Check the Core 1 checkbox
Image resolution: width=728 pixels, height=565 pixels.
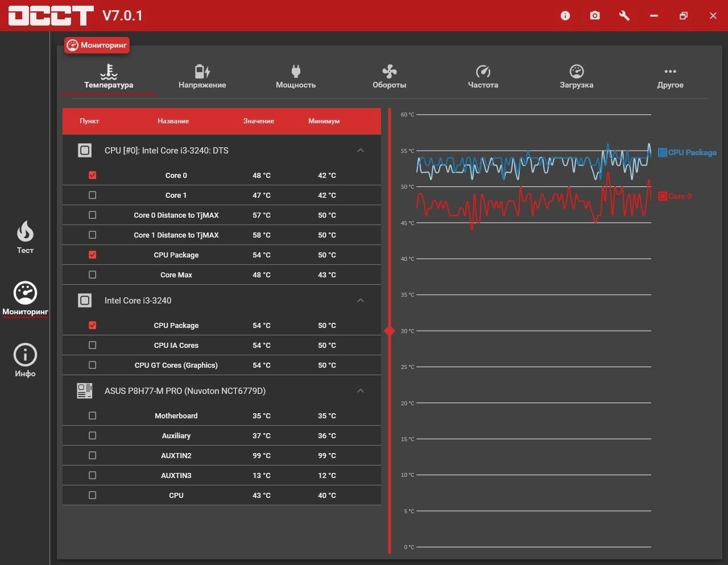93,195
